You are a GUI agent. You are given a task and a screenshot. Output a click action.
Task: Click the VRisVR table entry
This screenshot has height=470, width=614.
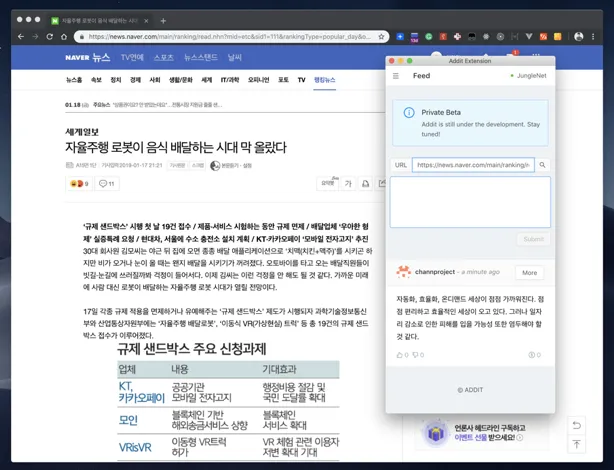click(x=135, y=447)
